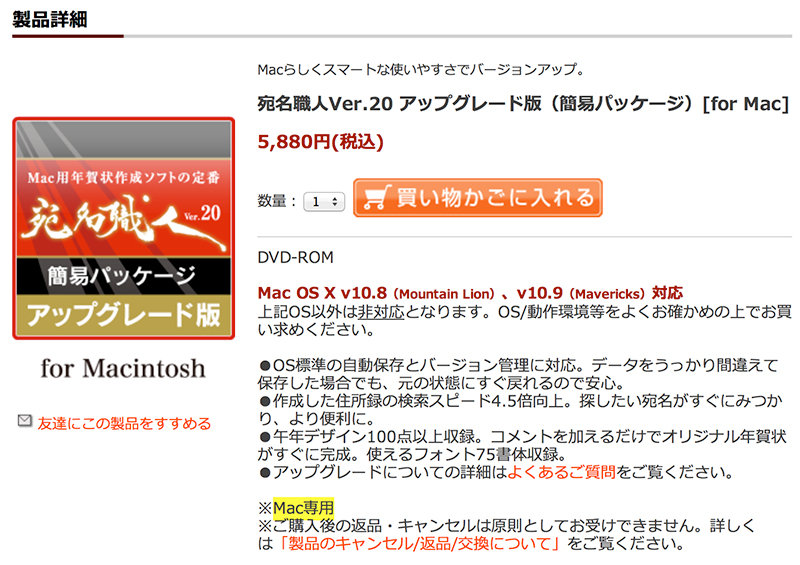Open 製品のキャンセル/返品/交換について link
Viewport: 800px width, 565px height.
click(418, 543)
